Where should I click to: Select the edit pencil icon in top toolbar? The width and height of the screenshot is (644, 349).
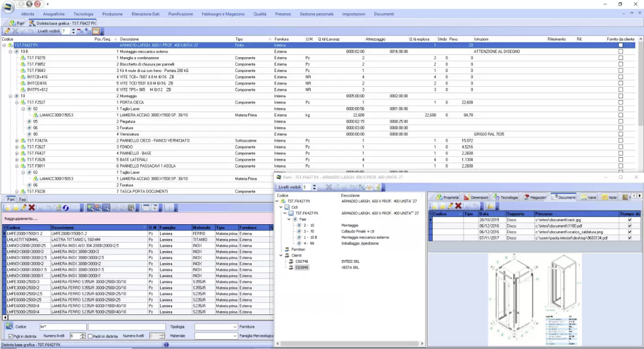pos(8,31)
